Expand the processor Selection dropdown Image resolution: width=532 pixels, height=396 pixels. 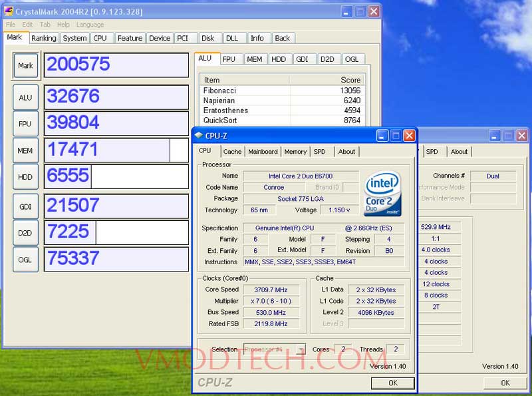point(301,349)
